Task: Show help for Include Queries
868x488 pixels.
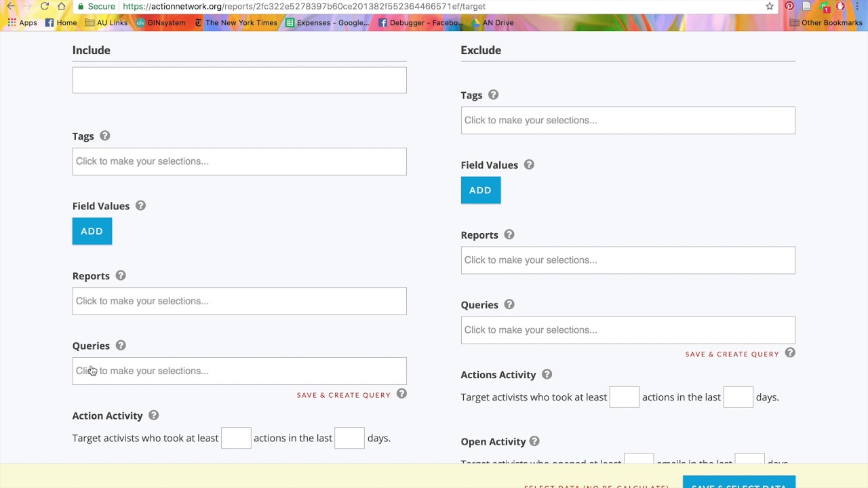Action: 121,345
